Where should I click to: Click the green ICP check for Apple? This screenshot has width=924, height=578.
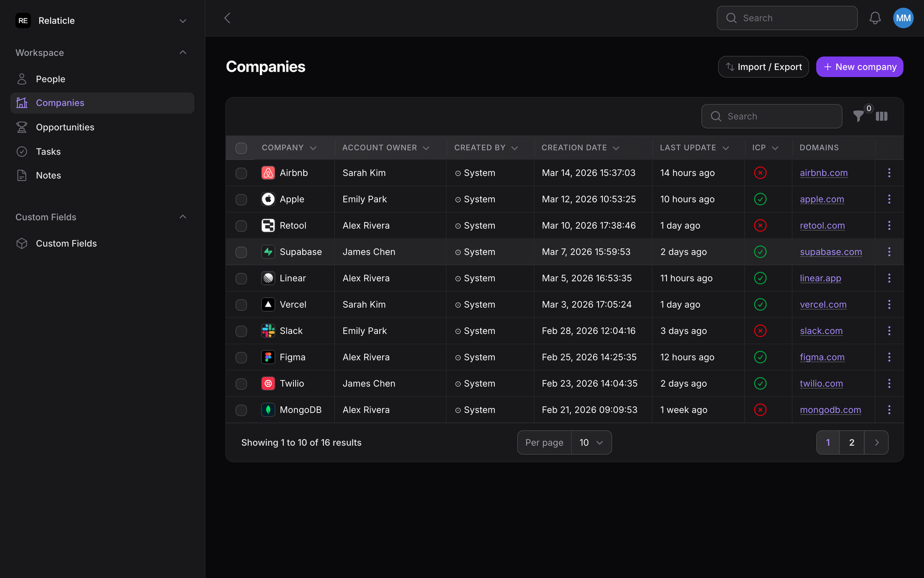pos(760,199)
